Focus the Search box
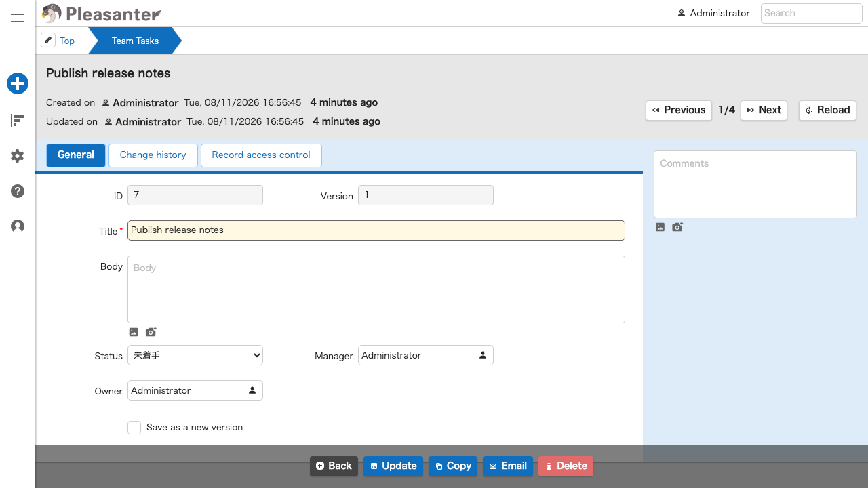Image resolution: width=868 pixels, height=488 pixels. (x=812, y=13)
